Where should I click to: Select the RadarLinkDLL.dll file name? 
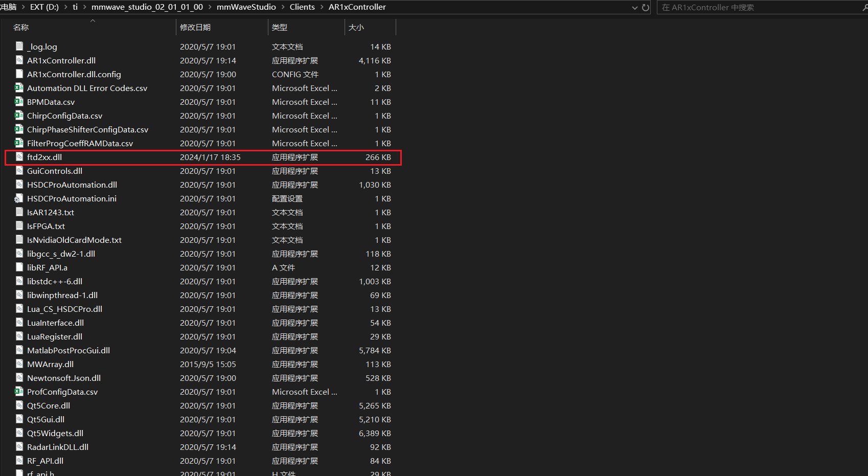point(58,447)
